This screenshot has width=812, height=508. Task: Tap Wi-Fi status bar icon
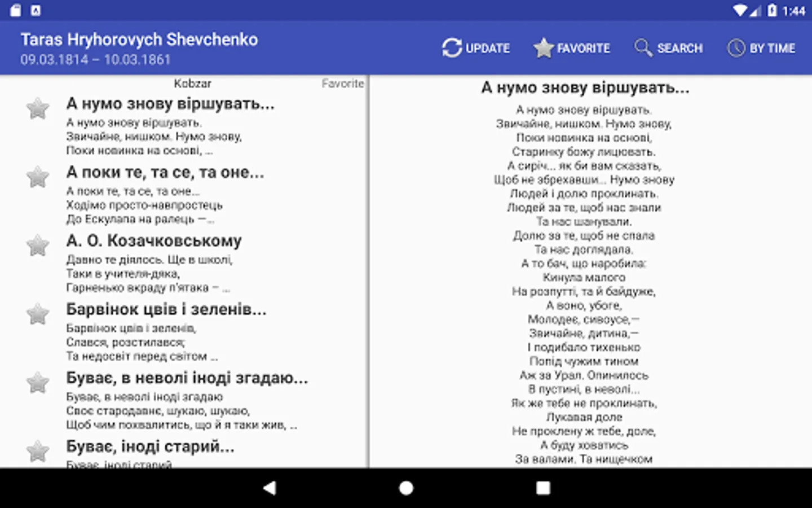740,10
